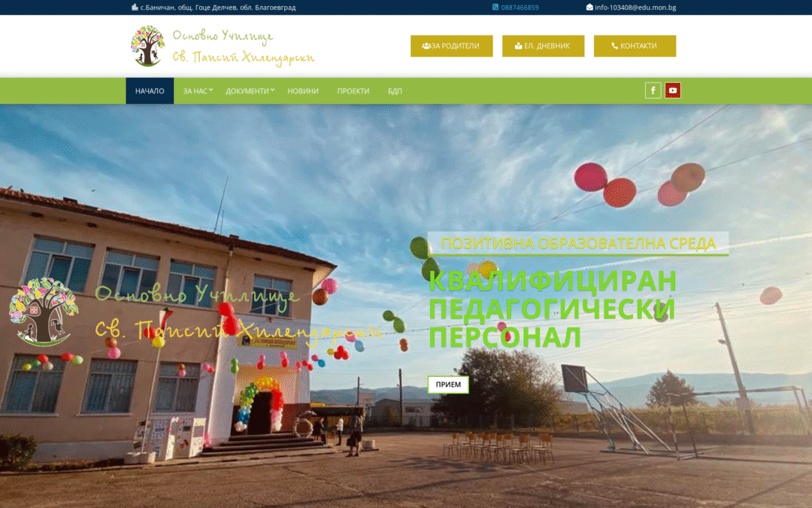Click the envelope icon beside the email
The width and height of the screenshot is (812, 508).
pyautogui.click(x=589, y=8)
